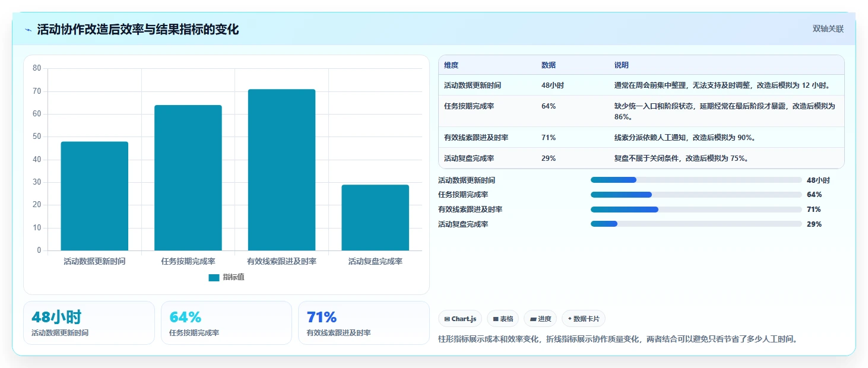The height and width of the screenshot is (368, 868).
Task: Click 活动复盘完成率 in the table's last row
Action: (469, 158)
